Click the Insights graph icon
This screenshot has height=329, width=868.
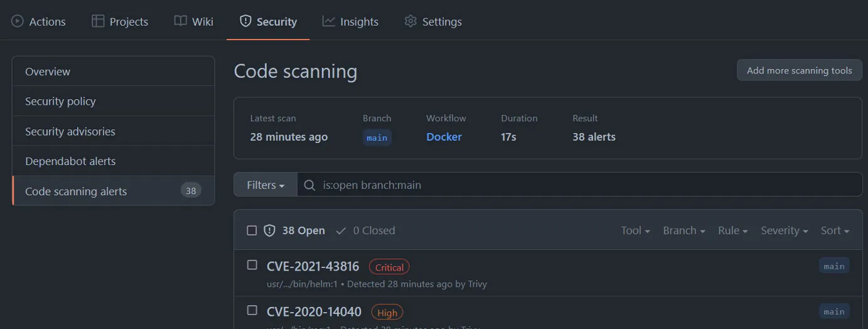pos(328,21)
